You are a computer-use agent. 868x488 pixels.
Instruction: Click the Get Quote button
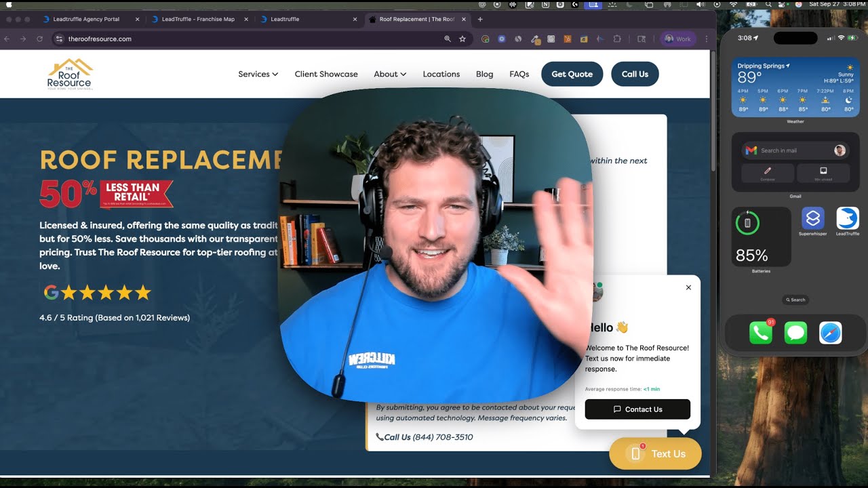coord(572,74)
